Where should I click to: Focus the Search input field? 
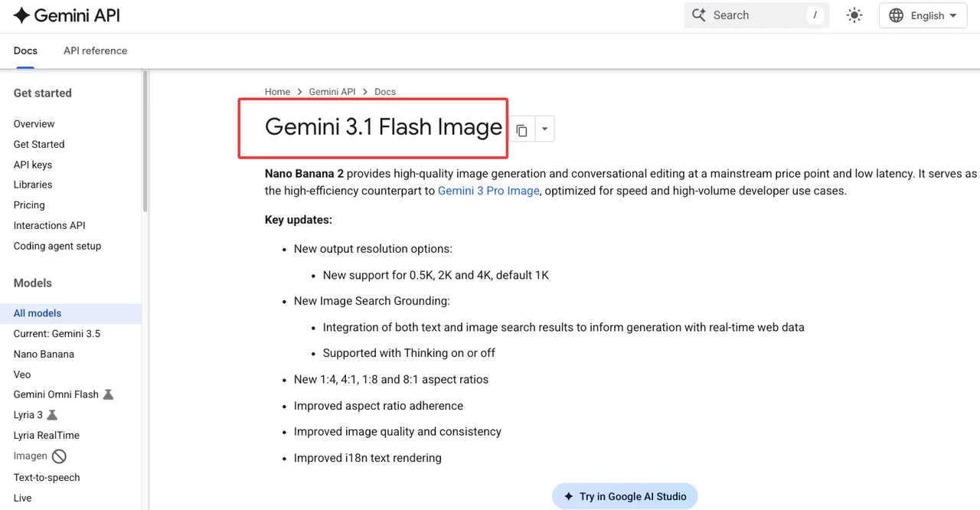[x=754, y=15]
